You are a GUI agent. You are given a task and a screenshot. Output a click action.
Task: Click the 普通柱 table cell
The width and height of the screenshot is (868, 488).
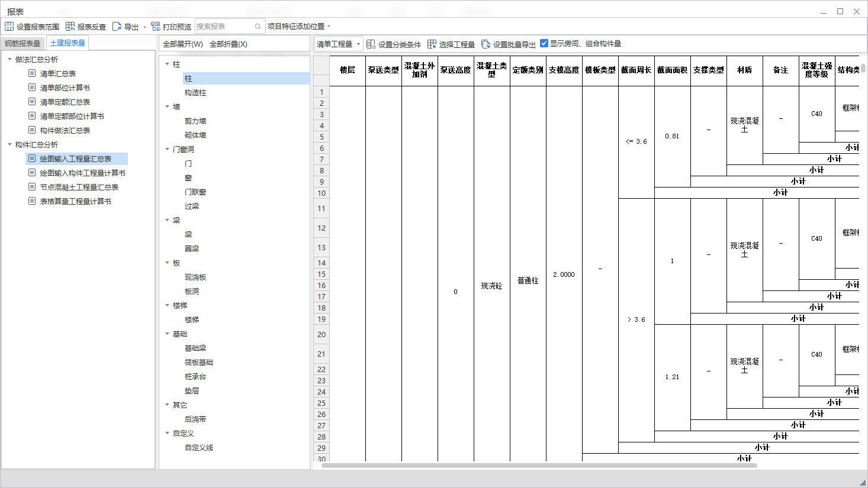528,280
